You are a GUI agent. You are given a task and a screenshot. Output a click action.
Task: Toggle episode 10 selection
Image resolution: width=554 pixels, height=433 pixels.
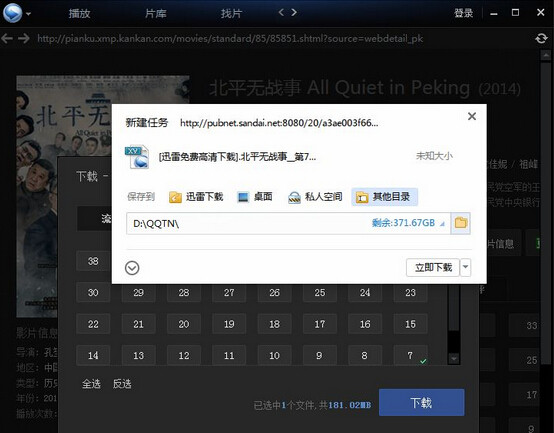274,355
